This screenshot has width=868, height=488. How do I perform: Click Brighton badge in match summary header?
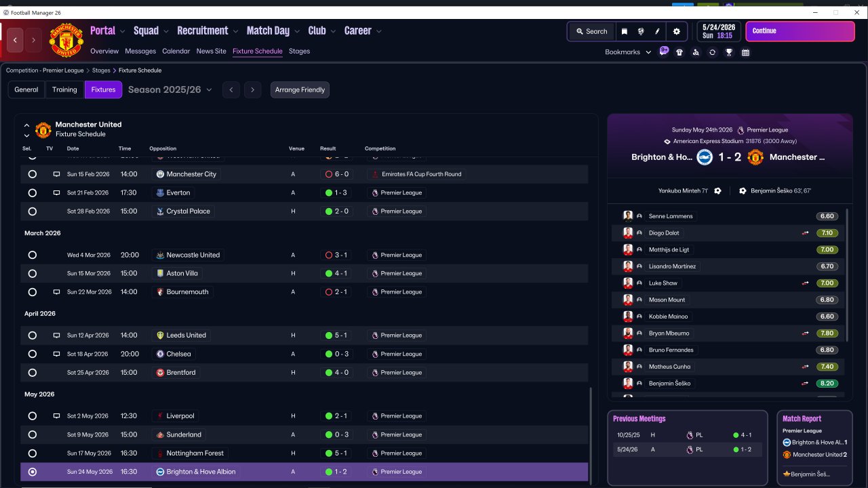click(705, 157)
